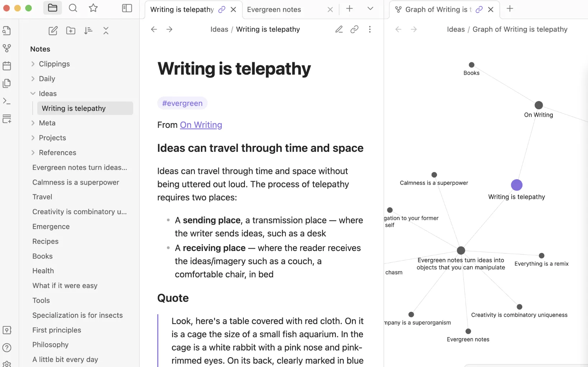Open the file explorer folder icon

pos(52,8)
